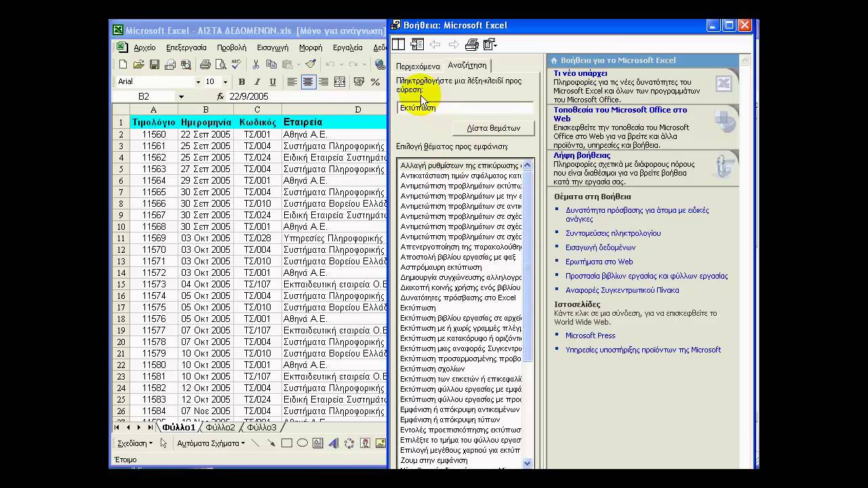
Task: Apply Currency style icon
Action: [359, 81]
